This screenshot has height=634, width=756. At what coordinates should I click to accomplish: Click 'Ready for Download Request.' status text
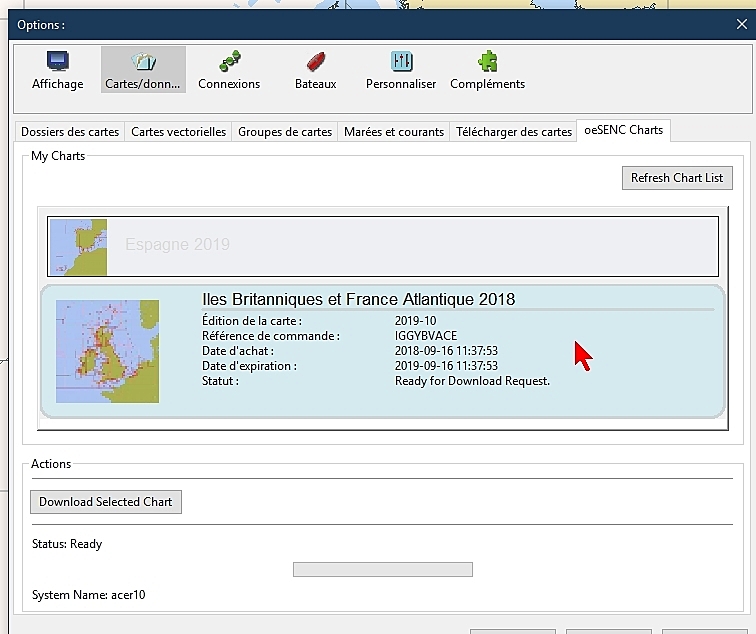point(472,381)
